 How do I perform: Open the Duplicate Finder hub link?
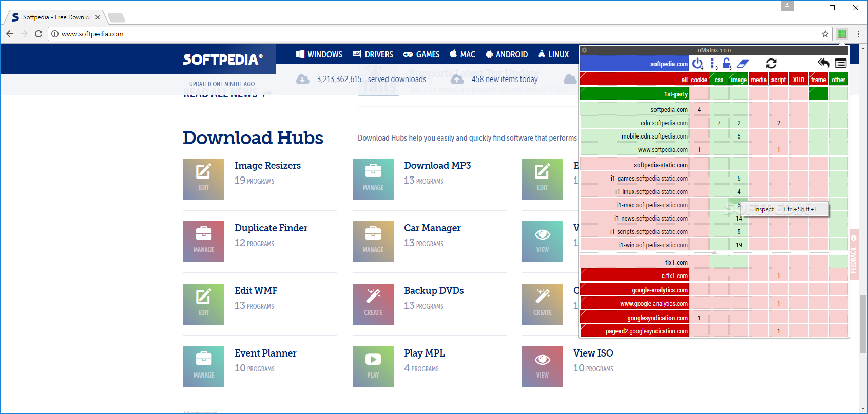click(x=271, y=228)
